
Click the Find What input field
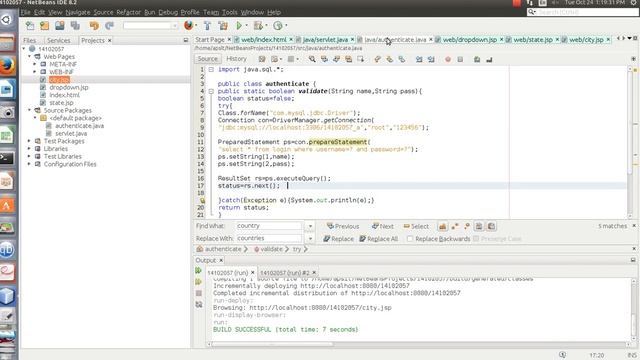269,226
